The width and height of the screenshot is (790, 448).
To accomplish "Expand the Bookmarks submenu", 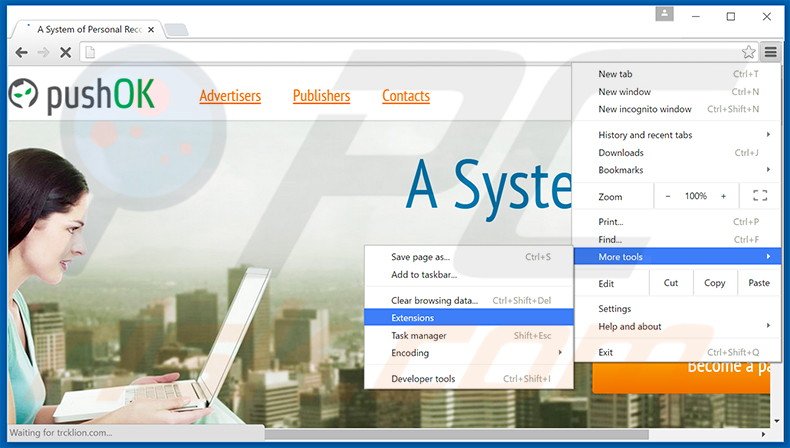I will pyautogui.click(x=677, y=170).
